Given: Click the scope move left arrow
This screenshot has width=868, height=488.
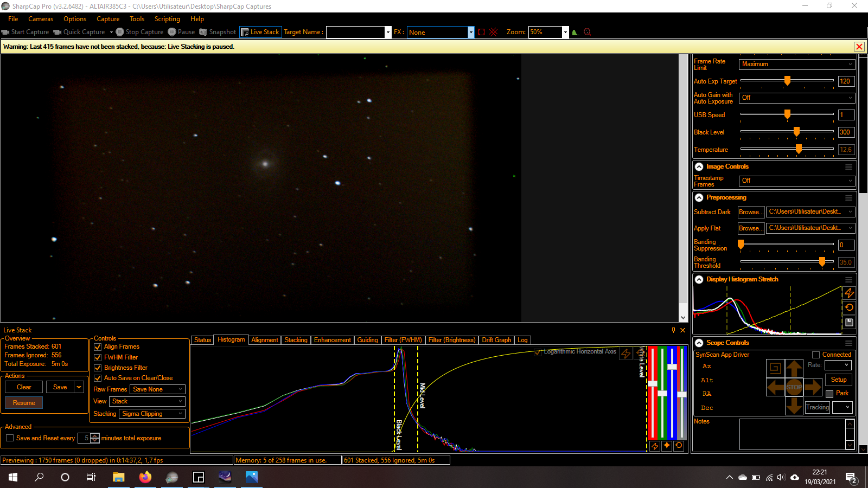Looking at the screenshot, I should [776, 387].
